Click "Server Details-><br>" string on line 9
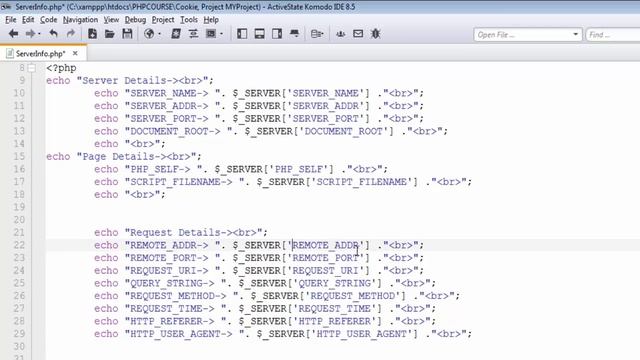Screen dimensions: 640x360 142,80
